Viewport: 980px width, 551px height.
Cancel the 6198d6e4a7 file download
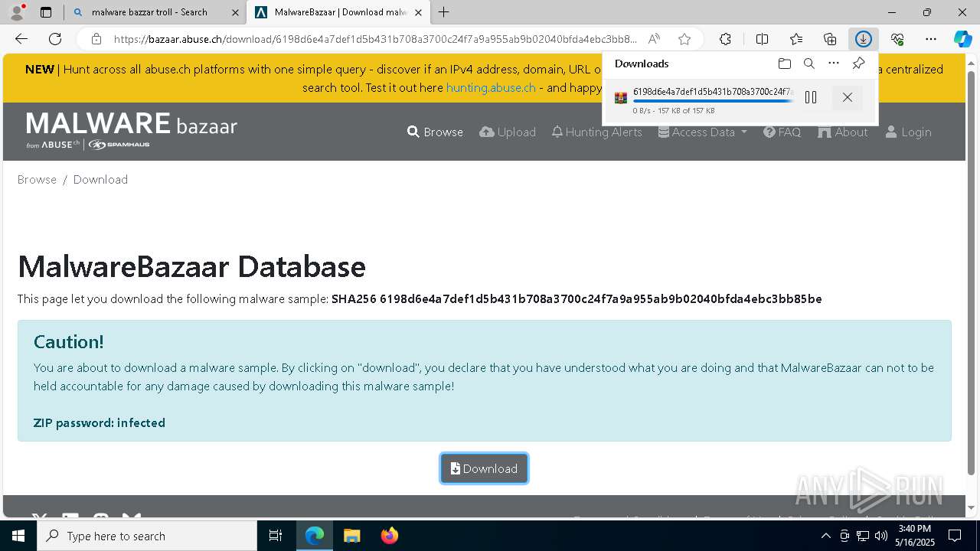coord(847,97)
